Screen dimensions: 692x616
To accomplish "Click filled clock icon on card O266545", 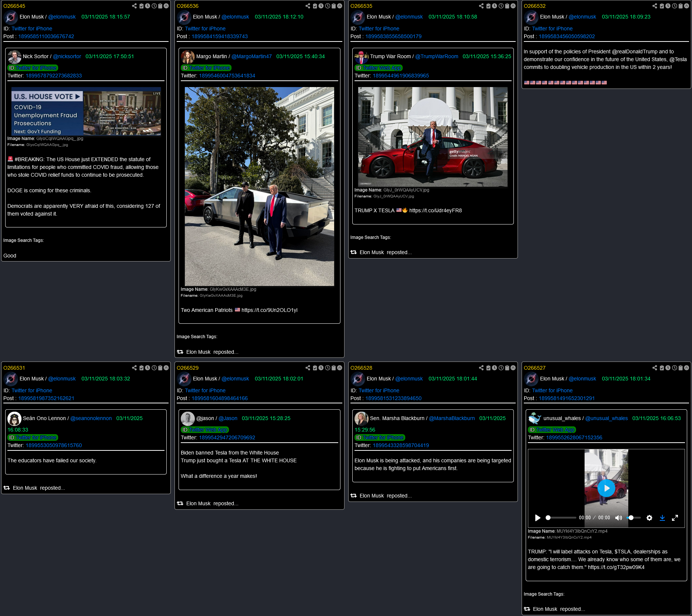I will [147, 6].
